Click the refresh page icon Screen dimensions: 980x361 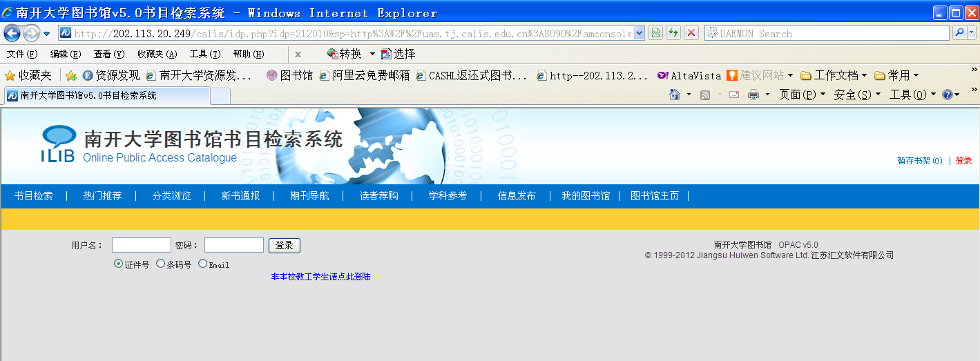pos(673,33)
